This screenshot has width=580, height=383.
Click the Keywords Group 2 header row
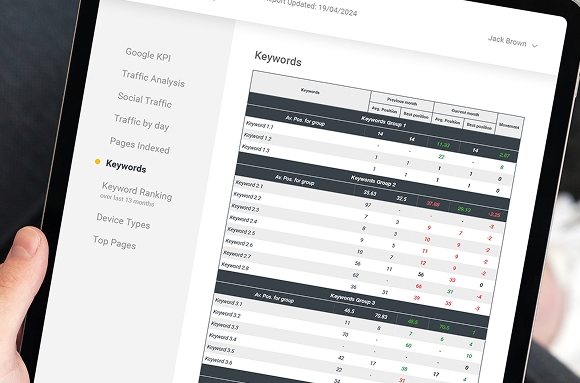373,181
